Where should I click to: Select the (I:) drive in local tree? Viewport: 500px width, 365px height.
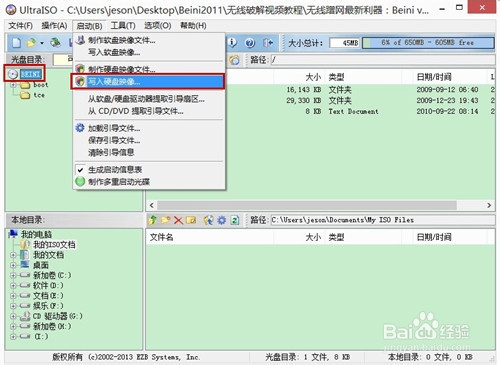pyautogui.click(x=41, y=336)
